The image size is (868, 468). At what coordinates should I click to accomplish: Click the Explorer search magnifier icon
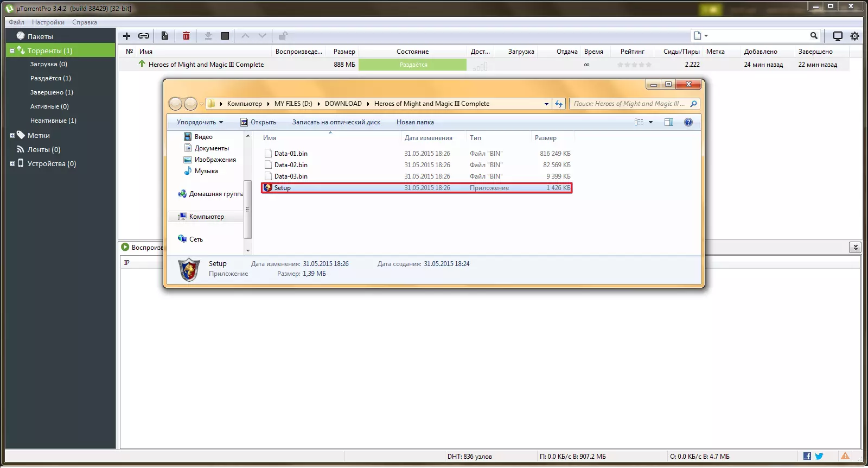click(x=693, y=104)
